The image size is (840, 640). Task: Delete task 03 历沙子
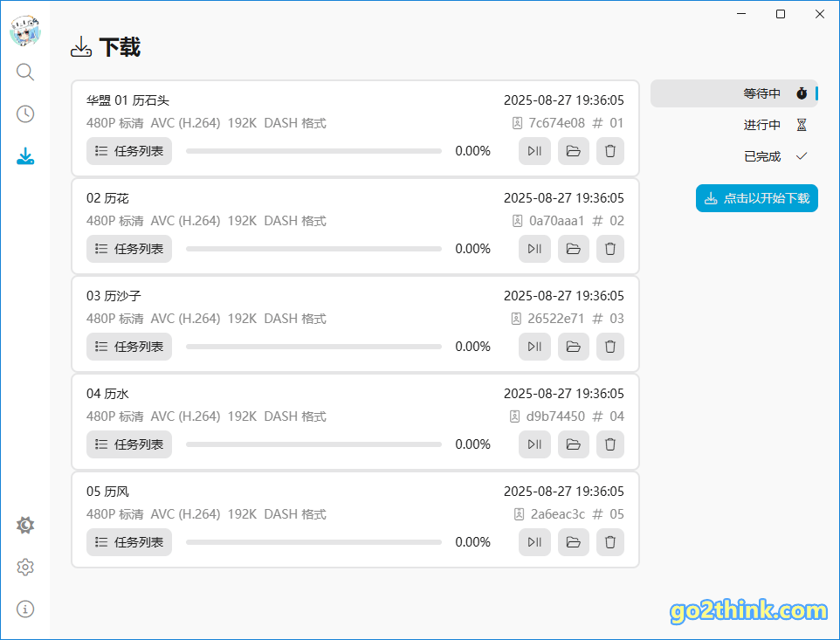pyautogui.click(x=610, y=347)
